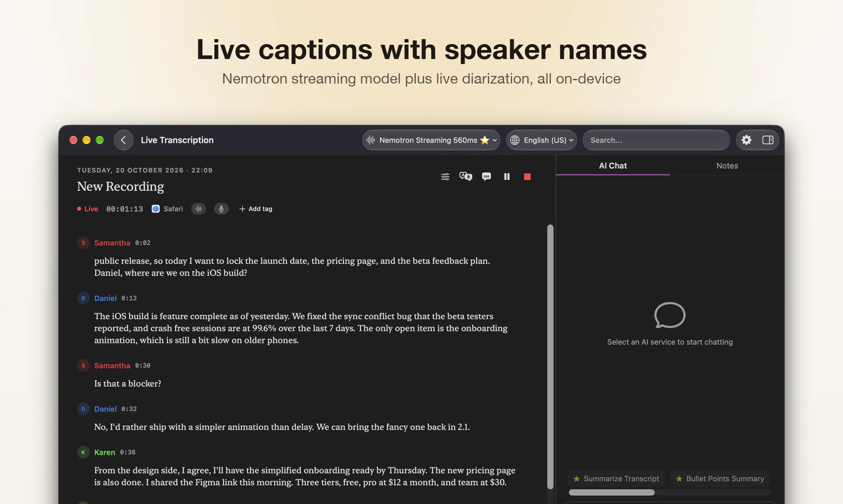This screenshot has height=504, width=843.
Task: Click the suggestions horizontal scrollbar
Action: [x=612, y=492]
